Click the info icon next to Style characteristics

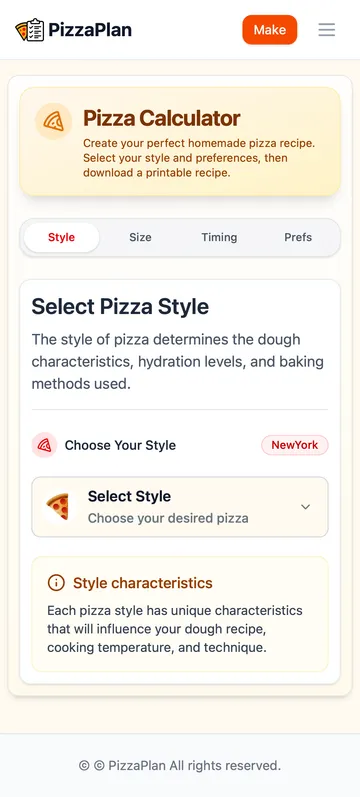pyautogui.click(x=56, y=583)
